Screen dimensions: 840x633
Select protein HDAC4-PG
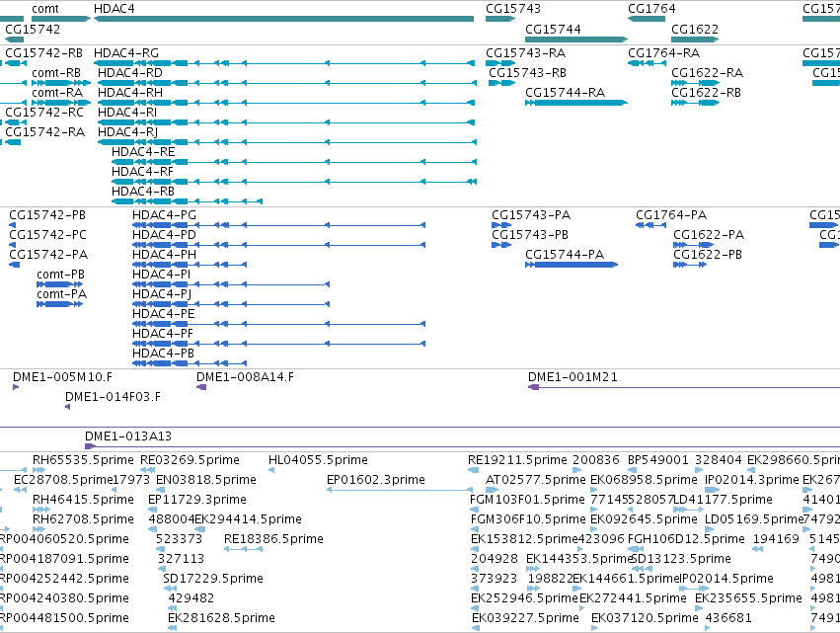pos(164,215)
